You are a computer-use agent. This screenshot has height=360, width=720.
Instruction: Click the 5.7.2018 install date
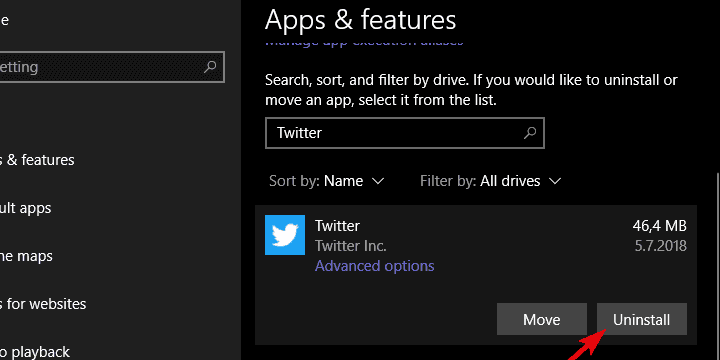(x=661, y=246)
